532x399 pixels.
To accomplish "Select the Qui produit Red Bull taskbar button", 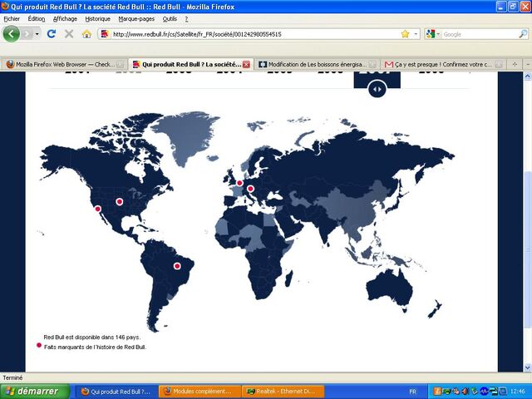I will (118, 392).
